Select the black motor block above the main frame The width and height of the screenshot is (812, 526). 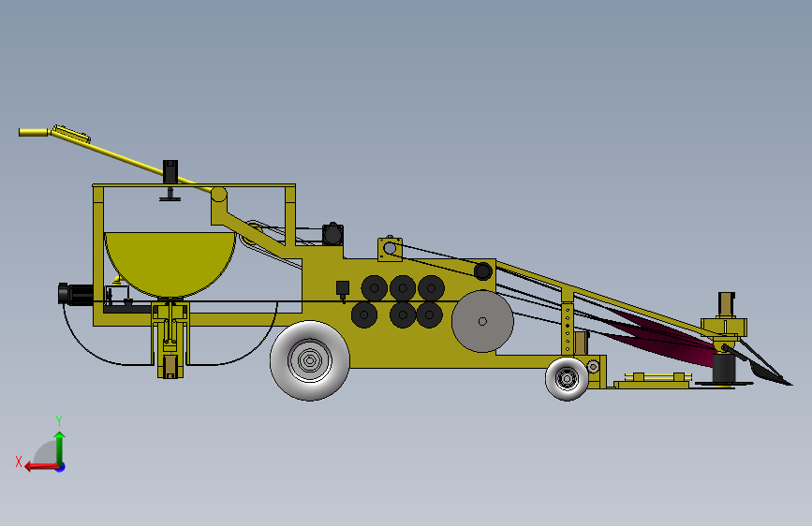click(x=332, y=235)
